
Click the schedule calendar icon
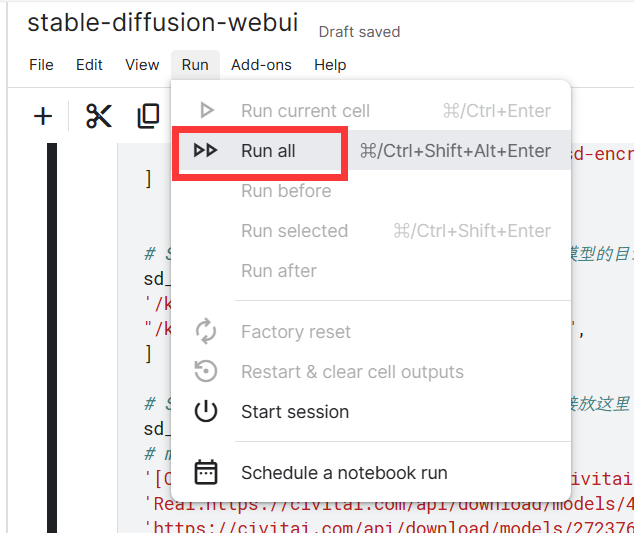click(206, 472)
